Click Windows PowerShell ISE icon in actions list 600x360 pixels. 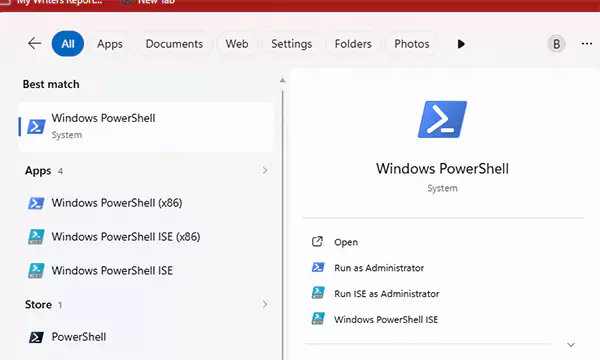click(x=318, y=318)
